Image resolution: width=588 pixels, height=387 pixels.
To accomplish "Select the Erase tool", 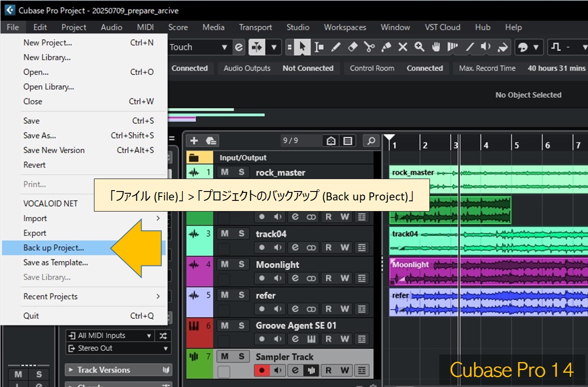I will (353, 47).
